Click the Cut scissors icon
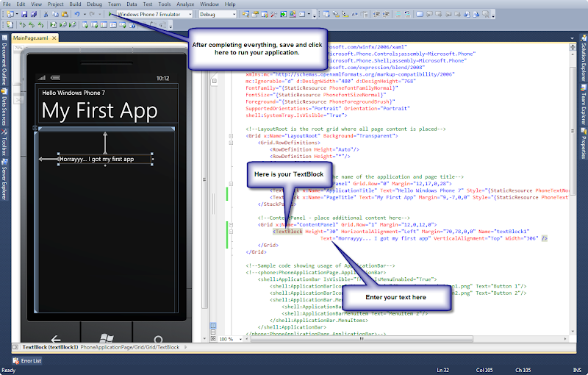The width and height of the screenshot is (588, 375). (x=46, y=14)
